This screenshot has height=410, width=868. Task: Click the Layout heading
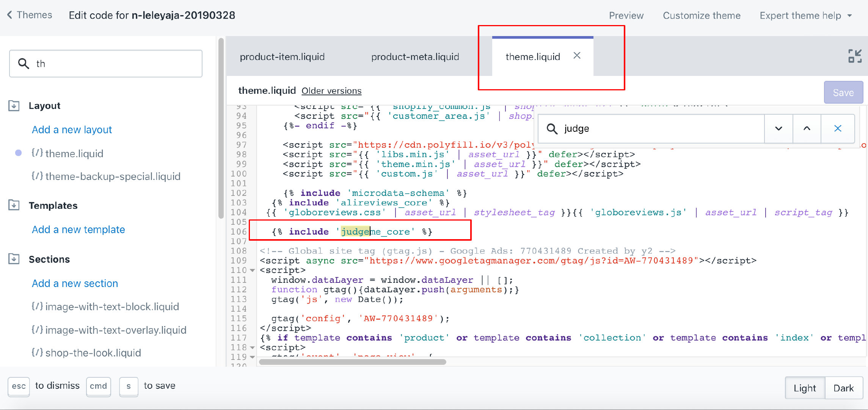[44, 106]
